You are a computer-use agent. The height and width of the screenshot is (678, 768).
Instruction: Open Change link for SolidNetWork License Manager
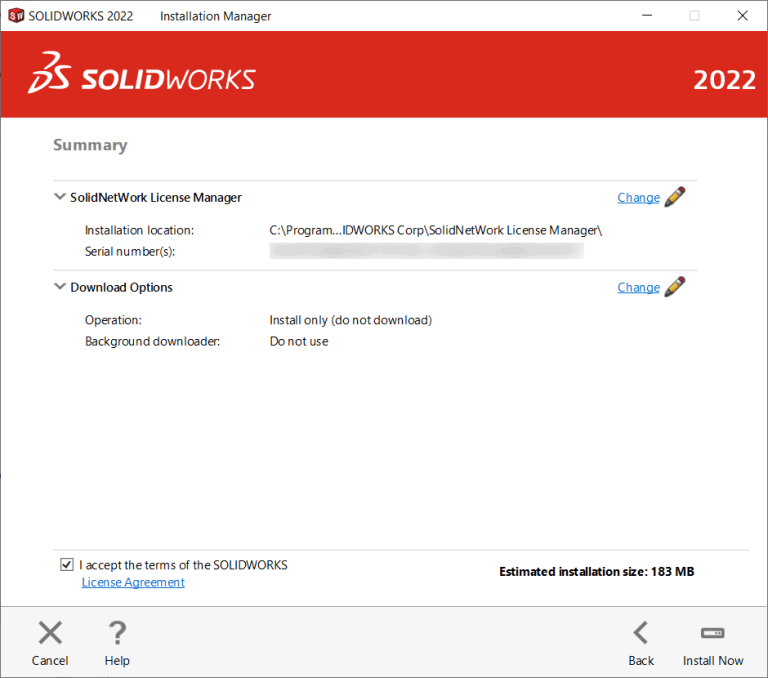coord(638,198)
